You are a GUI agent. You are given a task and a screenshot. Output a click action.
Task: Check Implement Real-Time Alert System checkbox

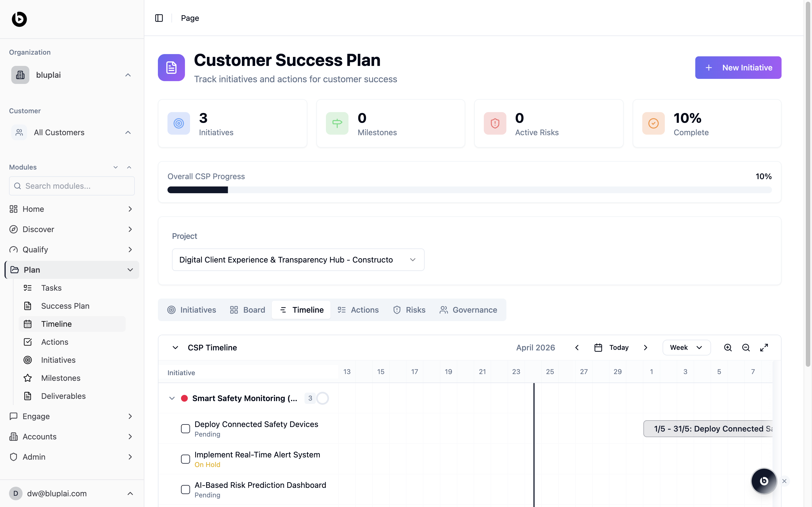tap(186, 459)
